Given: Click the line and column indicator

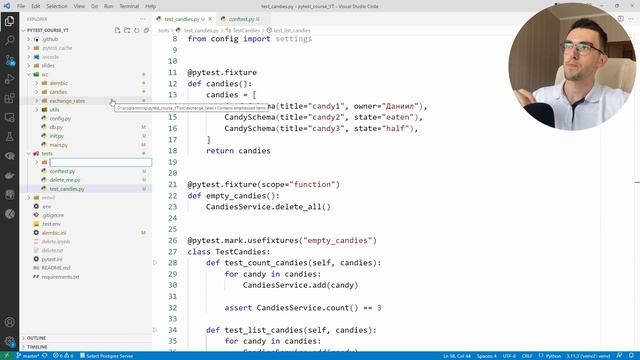Looking at the screenshot, I should click(457, 356).
